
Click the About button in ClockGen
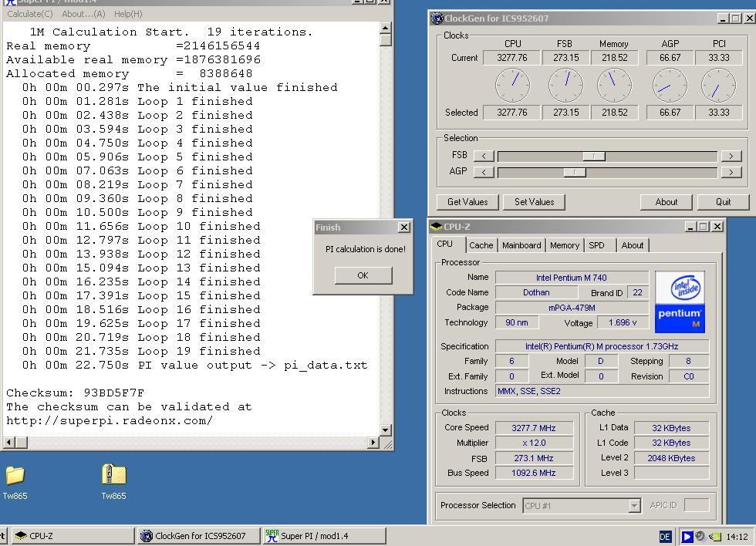[667, 202]
